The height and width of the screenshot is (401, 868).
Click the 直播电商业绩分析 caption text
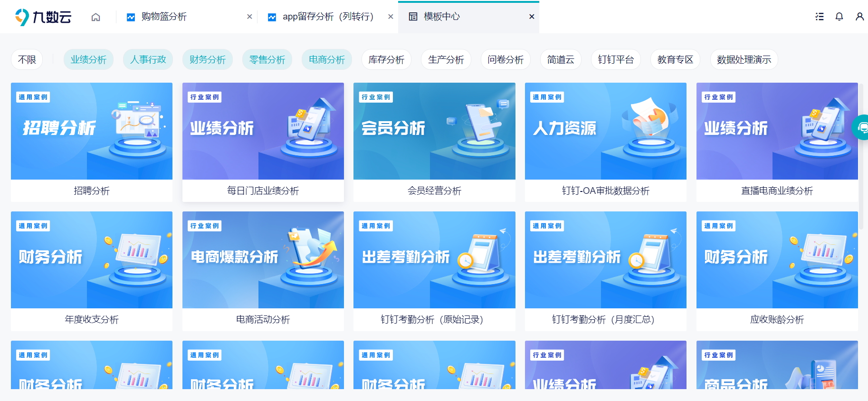(777, 191)
